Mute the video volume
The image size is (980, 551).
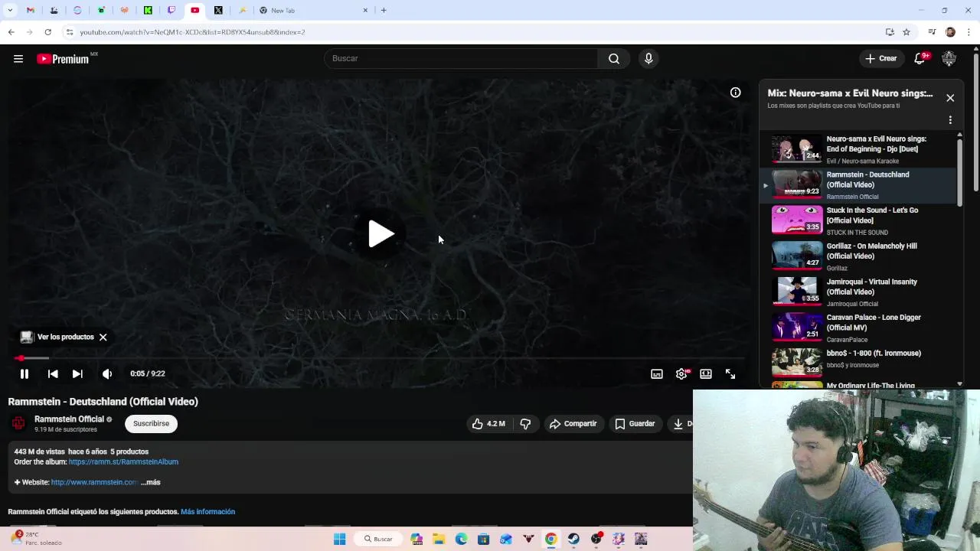pos(107,373)
